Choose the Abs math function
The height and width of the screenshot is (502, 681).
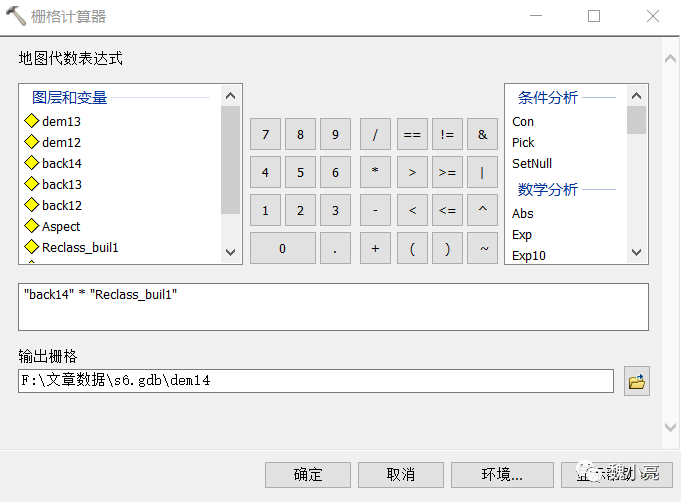[522, 214]
